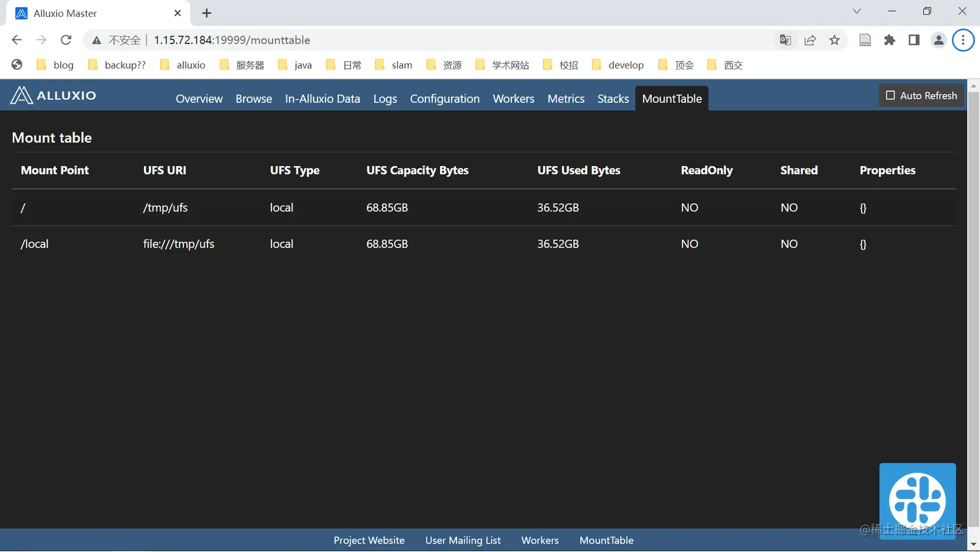
Task: Open the java bookmark folder
Action: pyautogui.click(x=295, y=65)
